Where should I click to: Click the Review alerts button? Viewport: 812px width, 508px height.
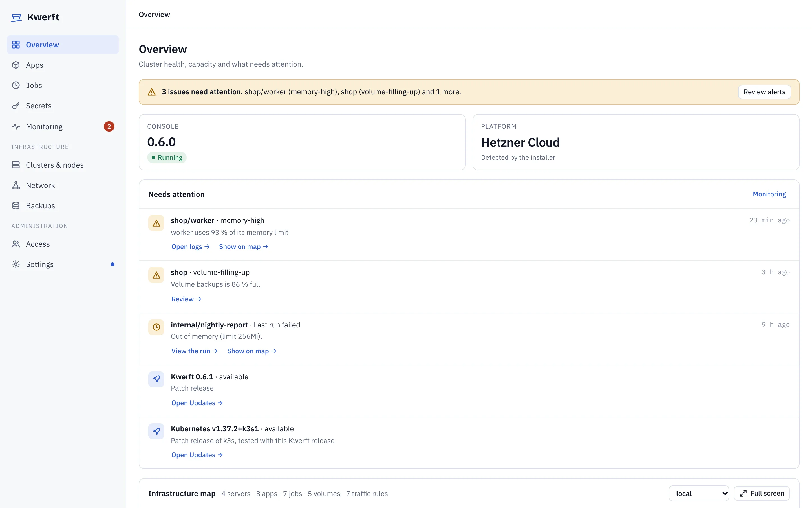point(764,92)
